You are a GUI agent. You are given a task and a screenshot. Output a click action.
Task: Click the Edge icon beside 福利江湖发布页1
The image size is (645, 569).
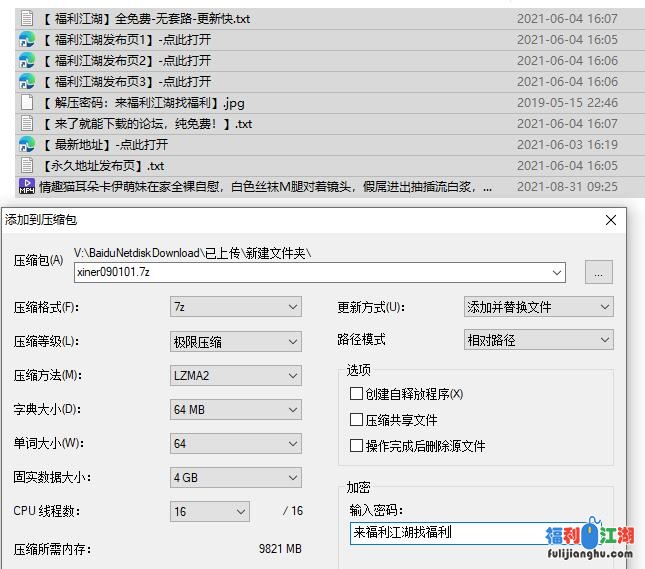tap(27, 40)
